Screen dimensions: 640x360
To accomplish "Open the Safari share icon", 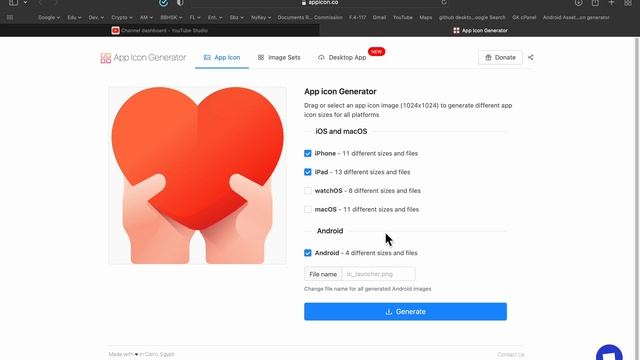I will (595, 2).
